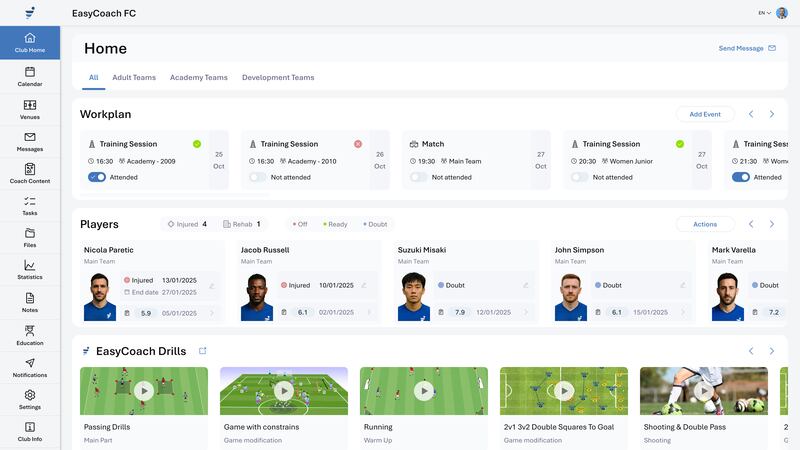800x450 pixels.
Task: Switch to Adult Teams tab
Action: coord(134,78)
